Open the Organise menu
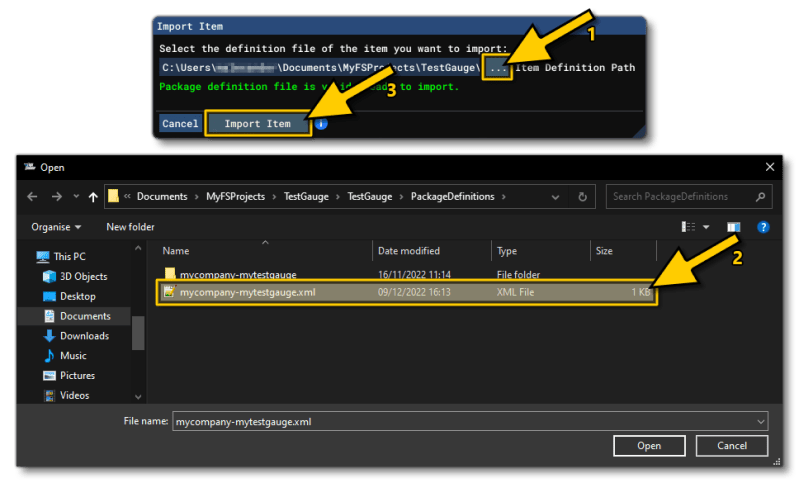Viewport: 799px width, 483px height. tap(56, 227)
